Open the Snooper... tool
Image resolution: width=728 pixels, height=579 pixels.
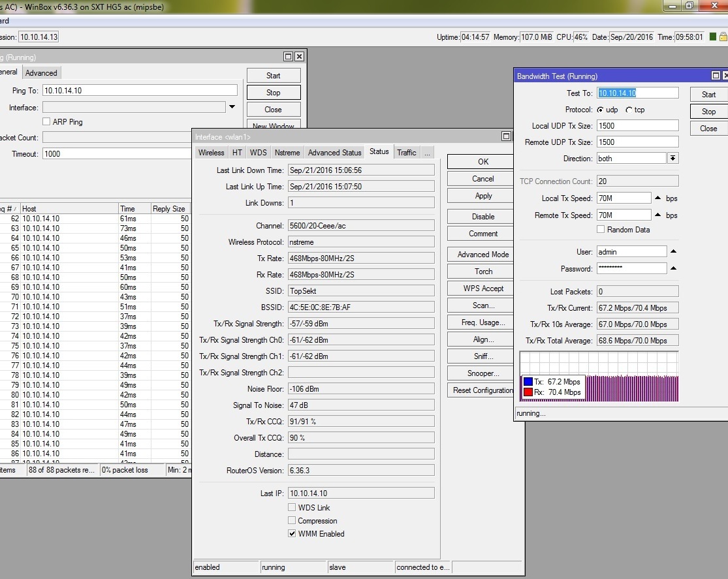click(481, 373)
